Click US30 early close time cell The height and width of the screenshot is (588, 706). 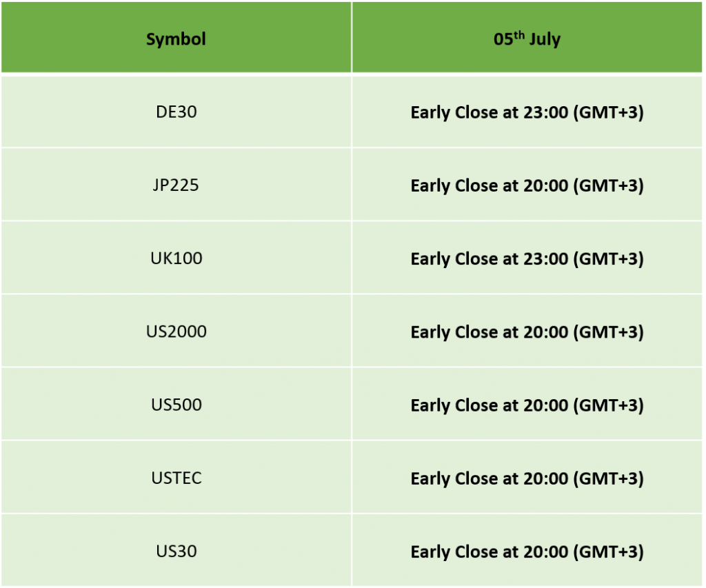pos(527,551)
